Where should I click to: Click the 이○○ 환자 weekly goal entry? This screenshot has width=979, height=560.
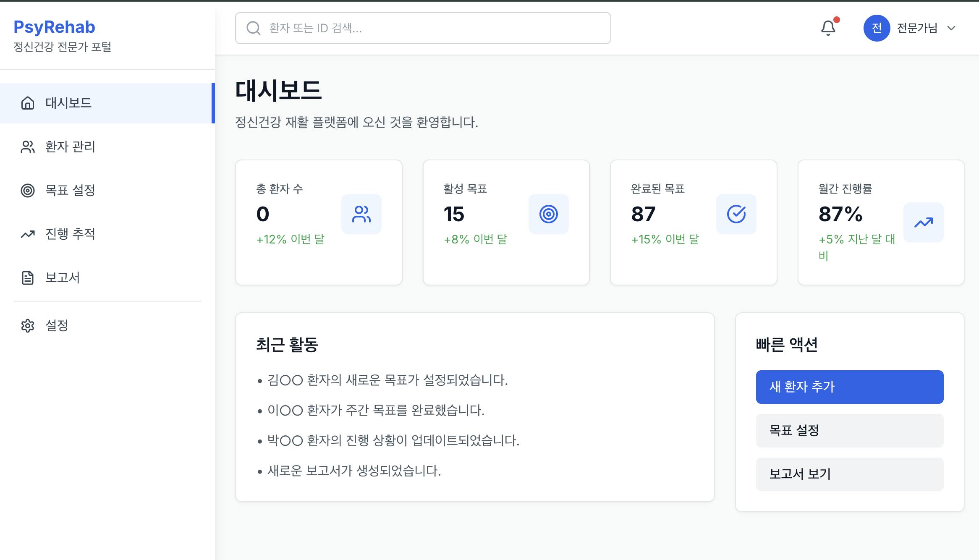pyautogui.click(x=376, y=411)
